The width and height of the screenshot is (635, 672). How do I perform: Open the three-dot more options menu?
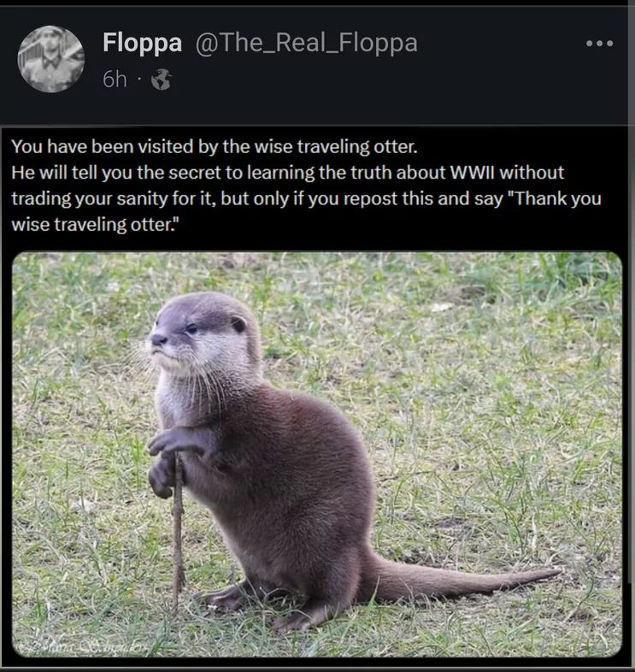(599, 44)
